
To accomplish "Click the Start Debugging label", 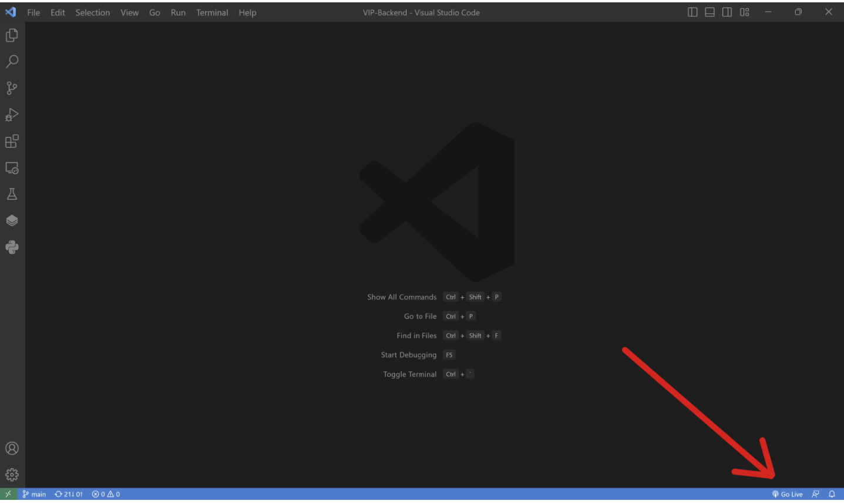I will point(409,355).
